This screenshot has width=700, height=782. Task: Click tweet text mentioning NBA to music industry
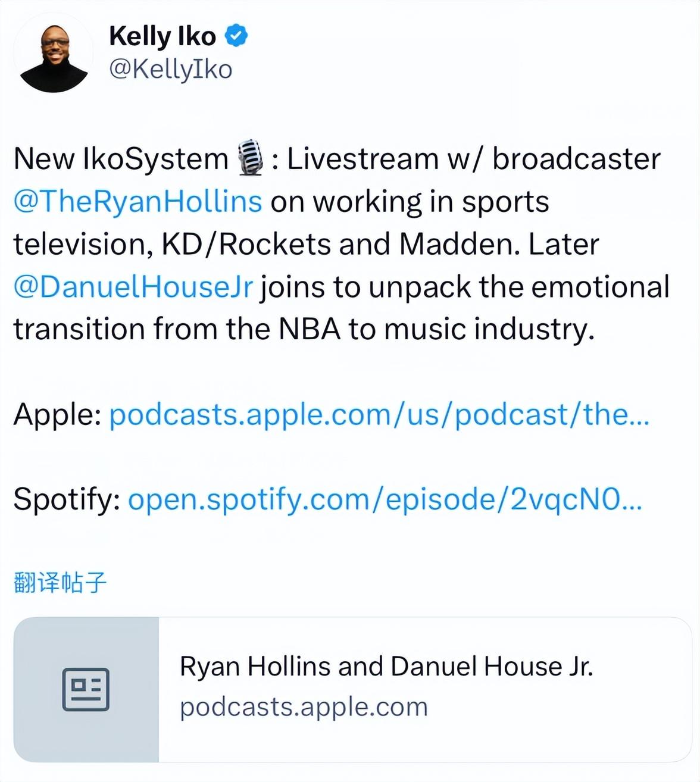click(x=304, y=329)
